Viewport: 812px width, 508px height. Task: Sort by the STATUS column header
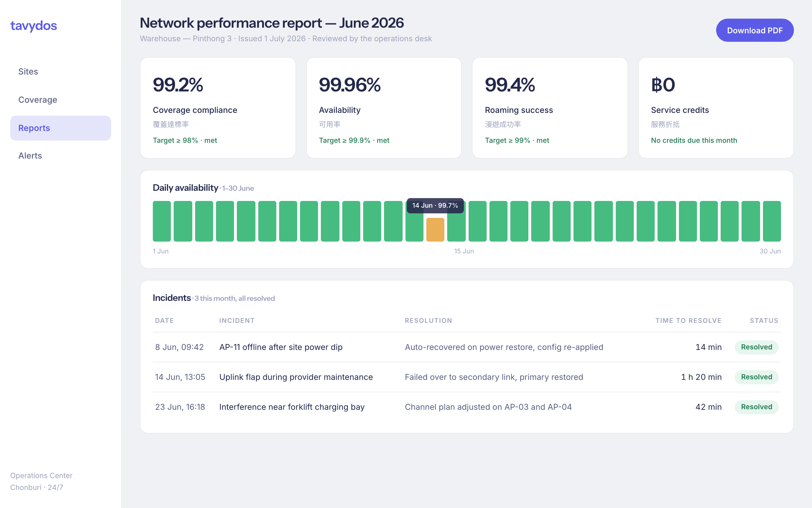(x=764, y=321)
